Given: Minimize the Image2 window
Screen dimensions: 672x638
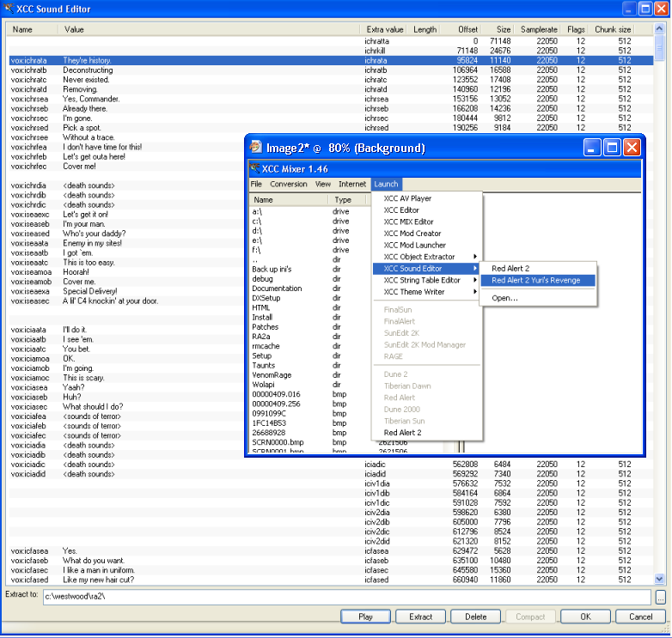Looking at the screenshot, I should 592,148.
